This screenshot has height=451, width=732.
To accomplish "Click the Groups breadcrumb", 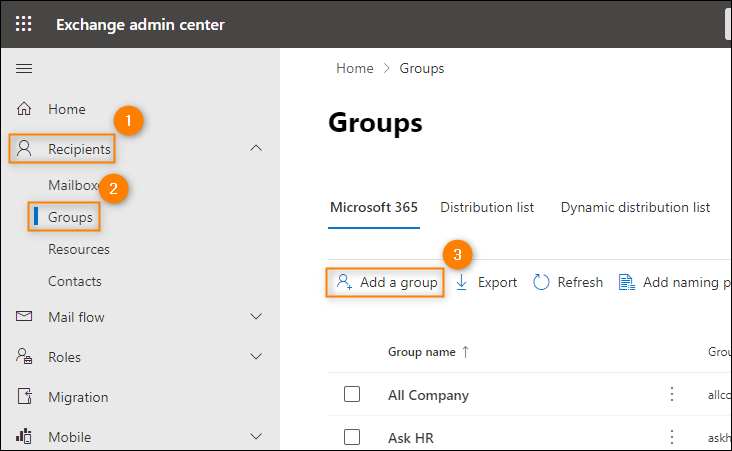I will [x=422, y=69].
